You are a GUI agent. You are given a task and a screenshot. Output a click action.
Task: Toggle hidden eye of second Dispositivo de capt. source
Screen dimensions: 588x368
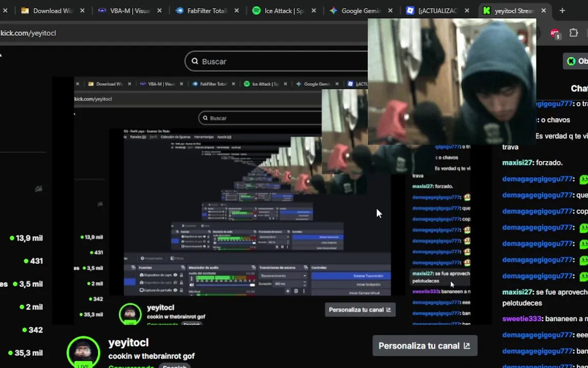coord(175,283)
